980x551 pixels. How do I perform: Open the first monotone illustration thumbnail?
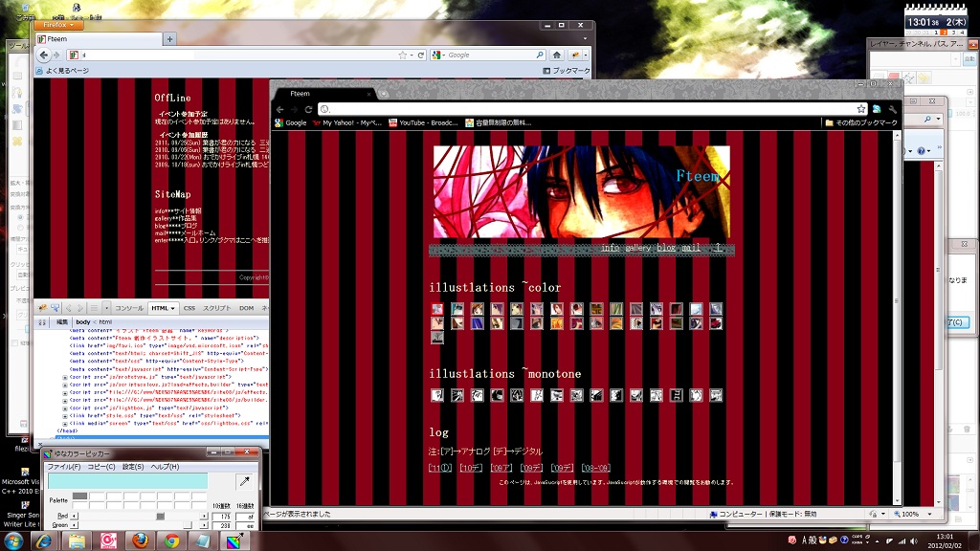(x=437, y=395)
